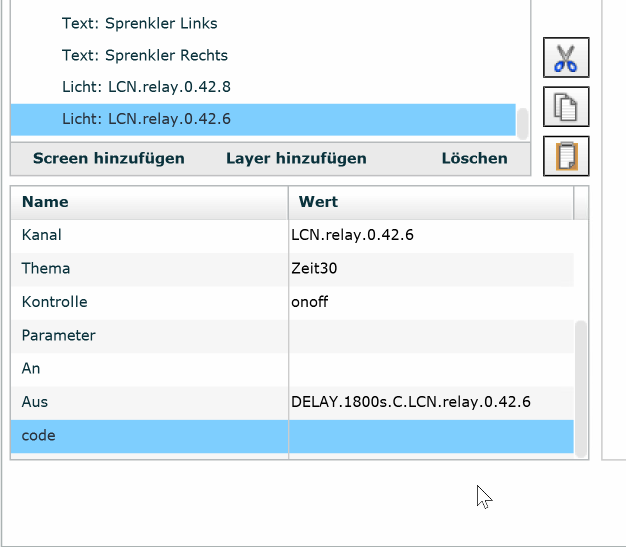The height and width of the screenshot is (547, 626).
Task: Click the clipboard paste icon
Action: (566, 156)
